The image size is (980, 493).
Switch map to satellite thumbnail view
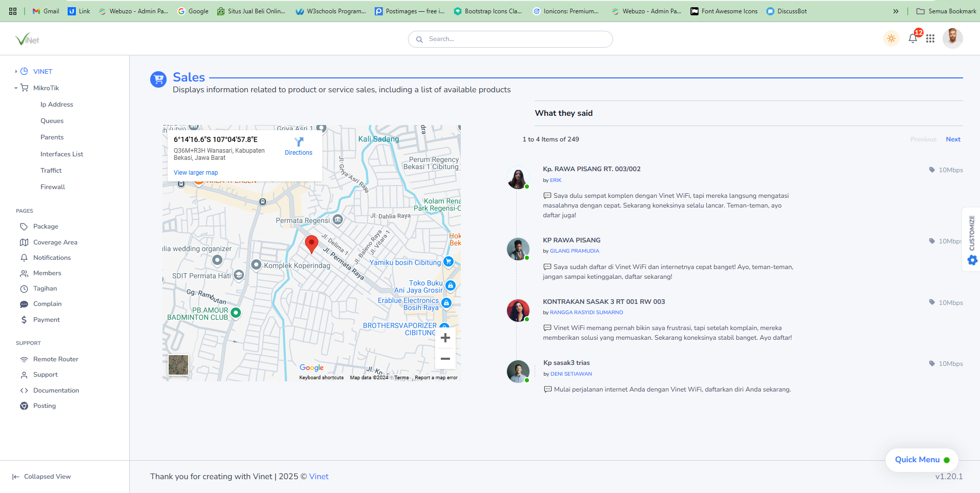point(178,365)
